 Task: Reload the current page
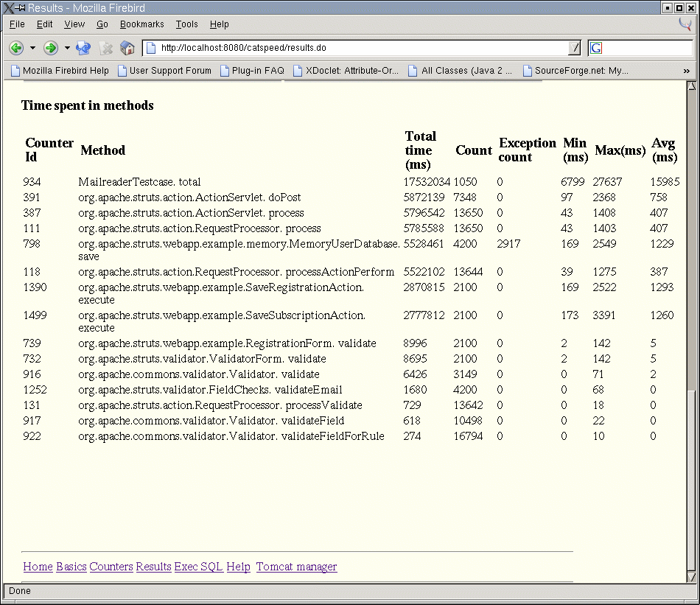pos(83,48)
